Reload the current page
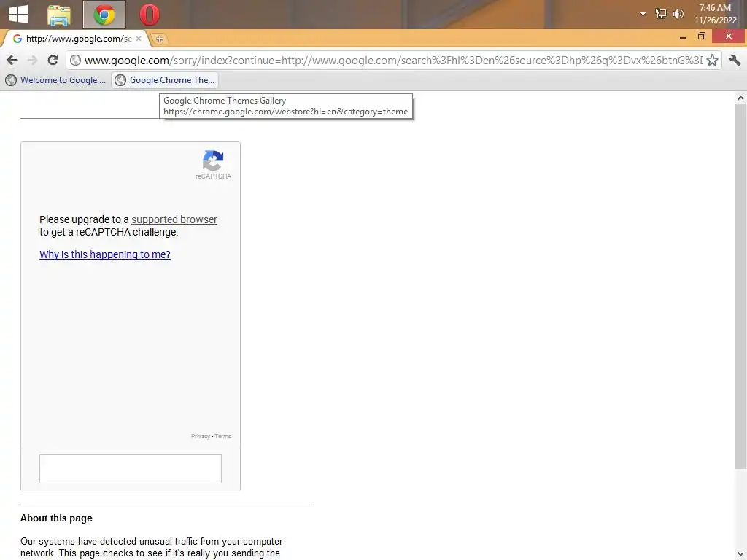This screenshot has width=747, height=560. (x=53, y=60)
